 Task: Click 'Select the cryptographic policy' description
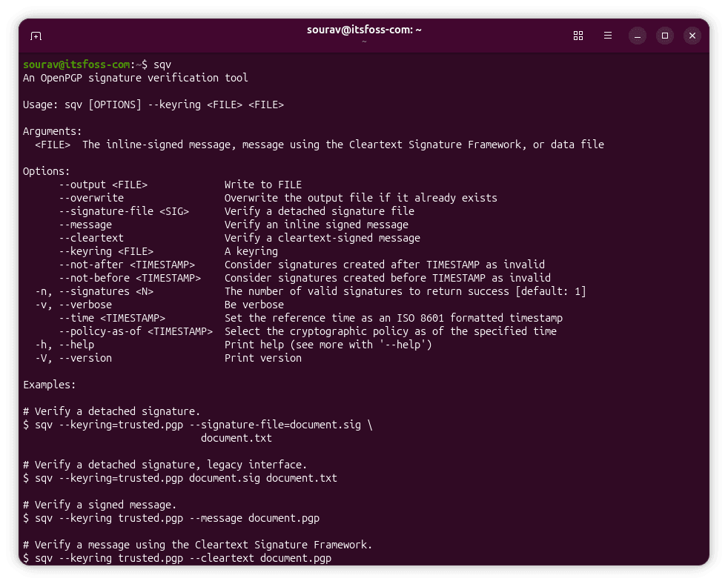click(x=391, y=331)
